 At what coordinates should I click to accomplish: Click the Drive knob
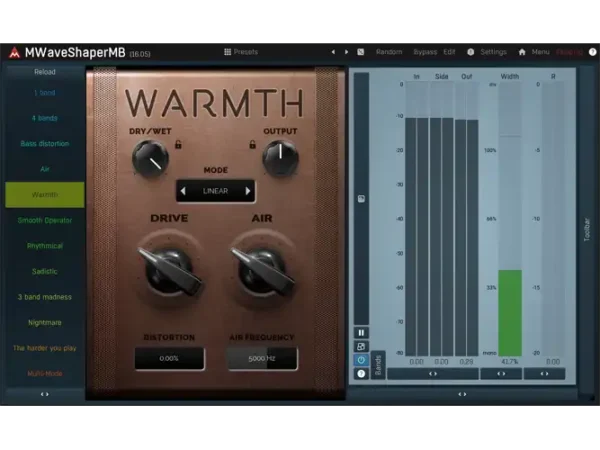(x=170, y=269)
